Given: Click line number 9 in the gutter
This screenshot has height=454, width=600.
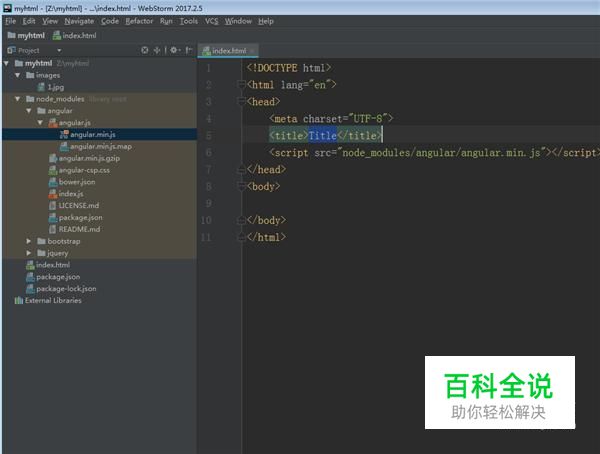Looking at the screenshot, I should (x=209, y=203).
